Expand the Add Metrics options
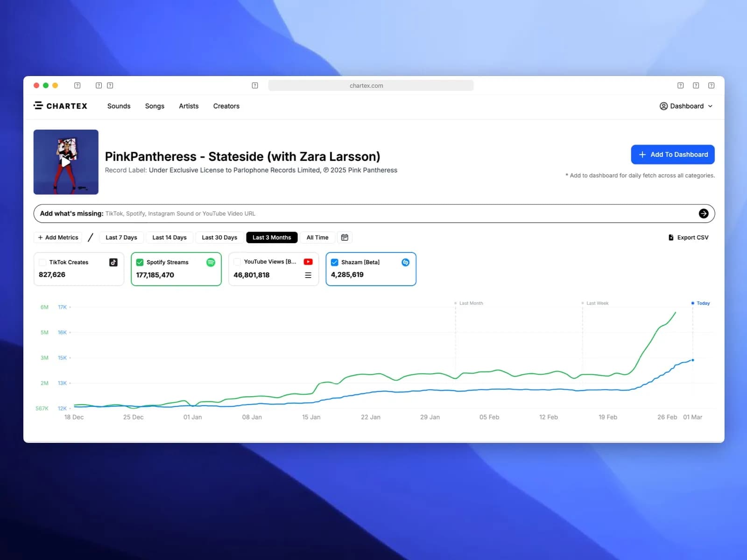The image size is (747, 560). point(57,237)
